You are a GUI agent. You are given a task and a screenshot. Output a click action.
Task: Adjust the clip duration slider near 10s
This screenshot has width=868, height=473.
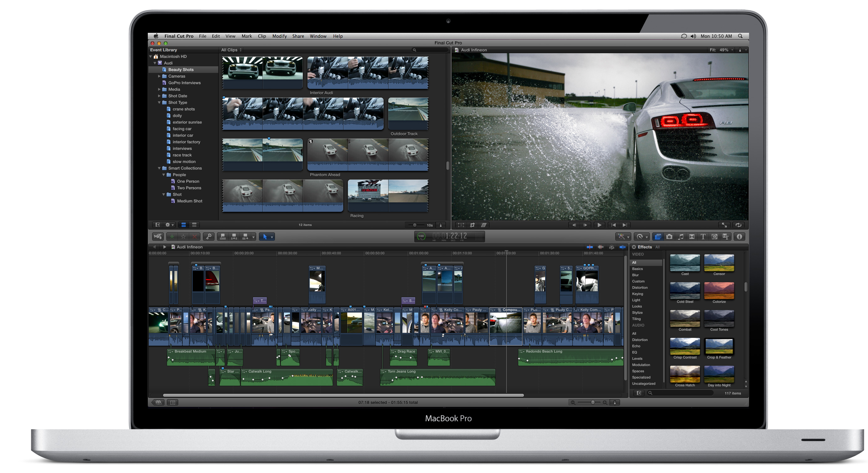click(415, 225)
